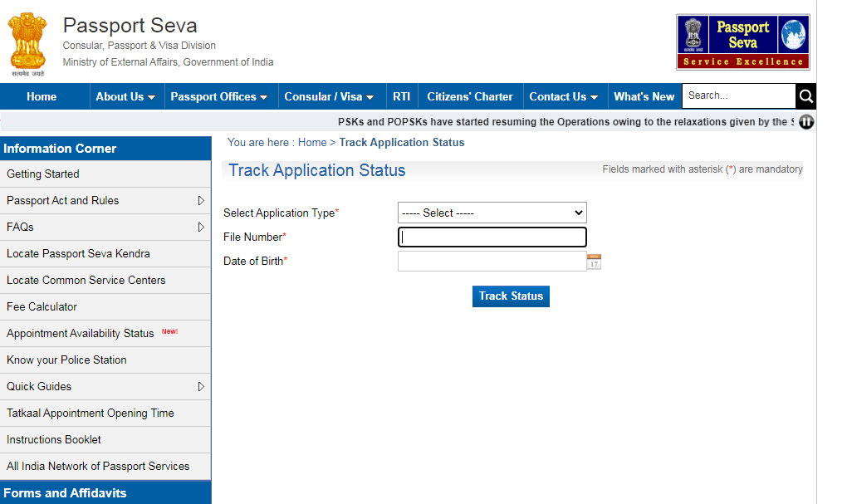Click the New! badge beside Appointment Availability Status
Viewport: 847px width, 504px height.
[x=169, y=330]
